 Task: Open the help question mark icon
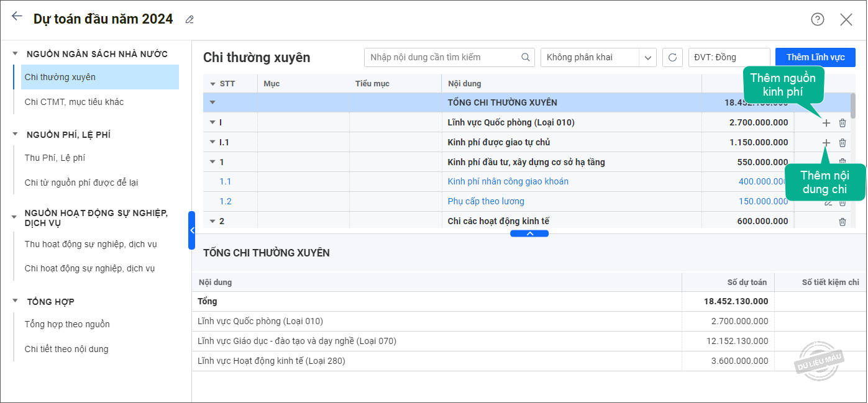coord(817,19)
